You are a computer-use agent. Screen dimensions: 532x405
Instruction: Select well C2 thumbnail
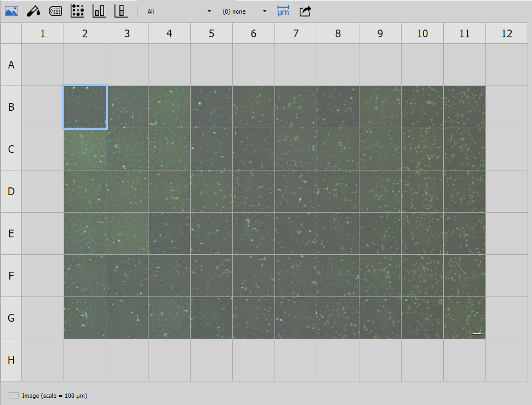pyautogui.click(x=85, y=149)
